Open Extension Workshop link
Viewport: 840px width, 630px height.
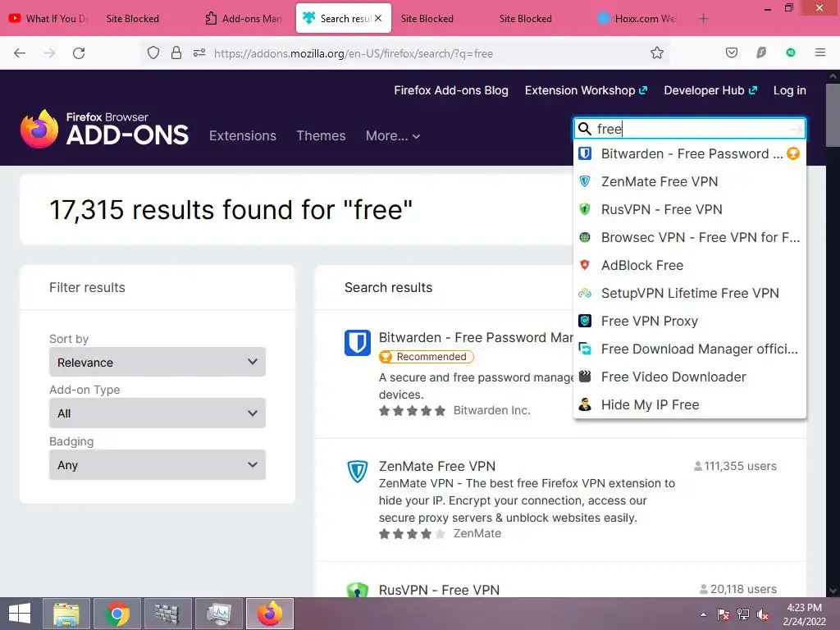586,90
